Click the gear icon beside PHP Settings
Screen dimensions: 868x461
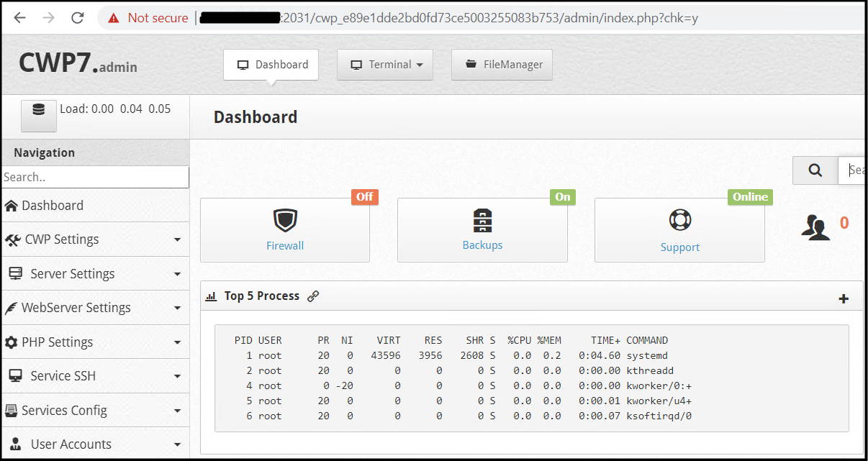11,342
